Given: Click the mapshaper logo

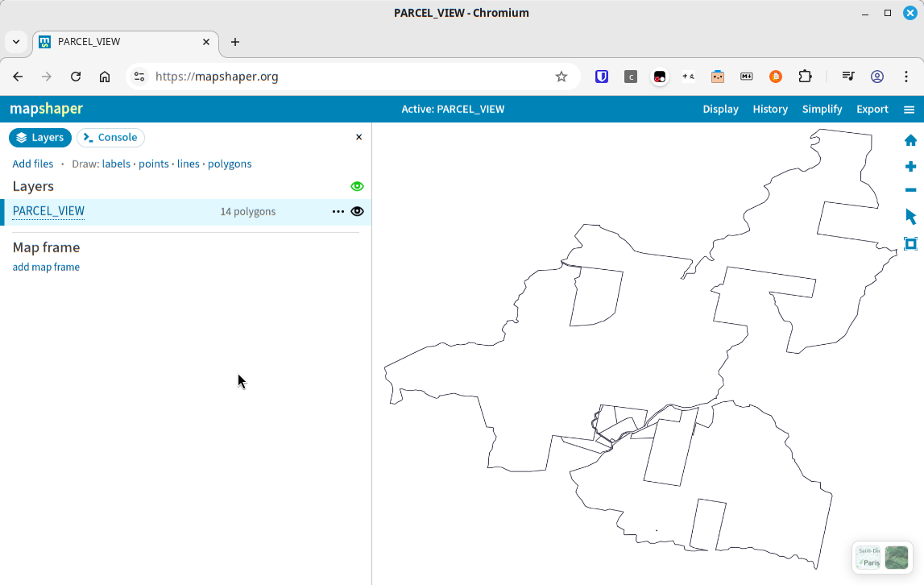Looking at the screenshot, I should tap(47, 109).
